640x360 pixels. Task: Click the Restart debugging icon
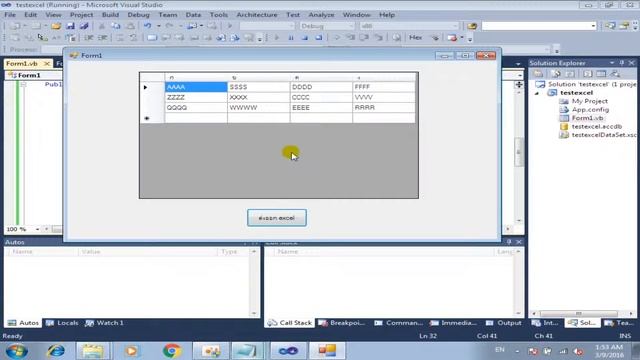coord(318,38)
